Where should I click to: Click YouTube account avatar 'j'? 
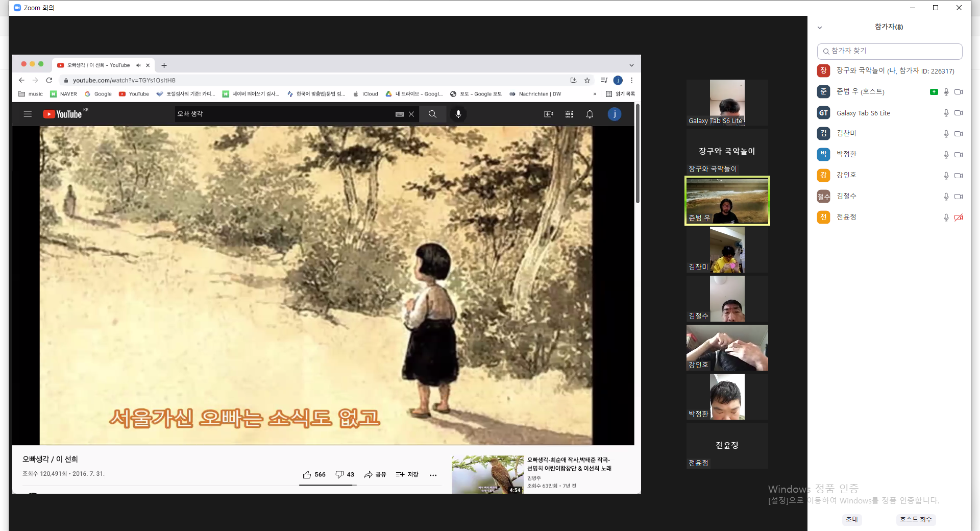(615, 114)
